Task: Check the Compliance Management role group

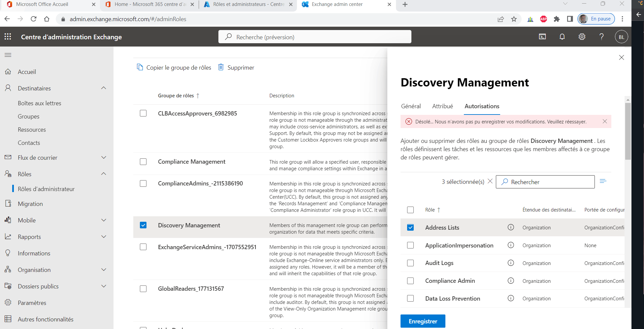Action: [x=143, y=162]
